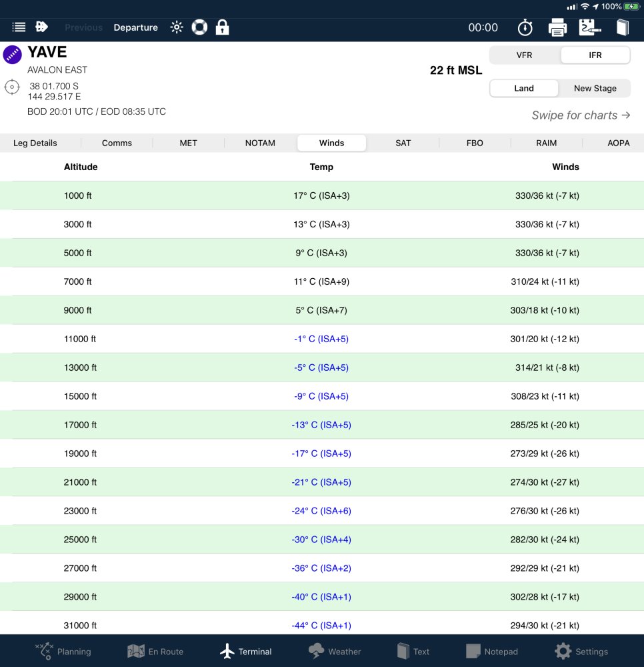Tap temperature -1° C (ISA+5)
This screenshot has width=644, height=667.
pos(321,339)
